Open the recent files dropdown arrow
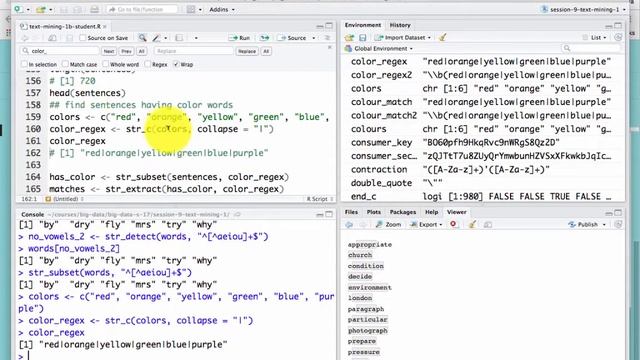The image size is (640, 360). (50, 9)
